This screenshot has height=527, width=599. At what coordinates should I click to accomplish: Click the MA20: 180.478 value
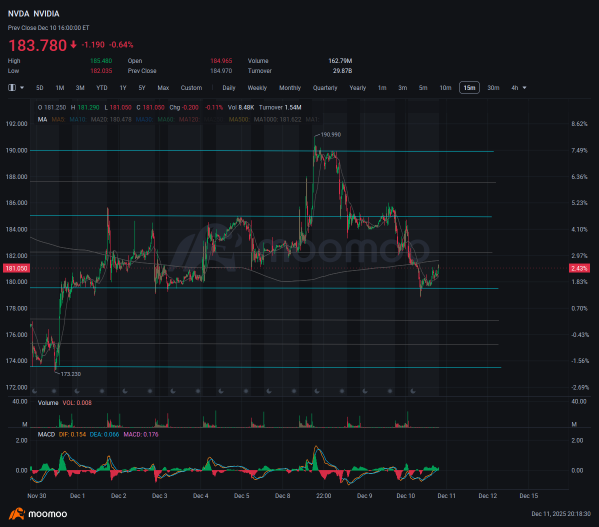pyautogui.click(x=111, y=120)
